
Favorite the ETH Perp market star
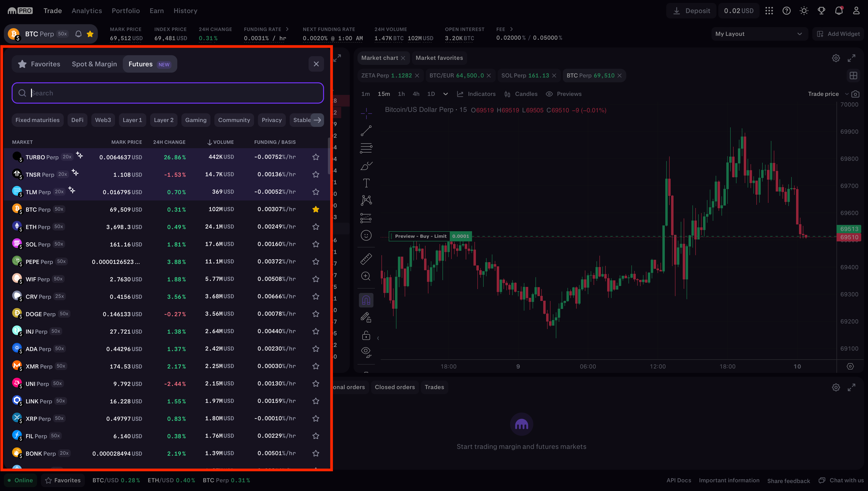(x=316, y=227)
